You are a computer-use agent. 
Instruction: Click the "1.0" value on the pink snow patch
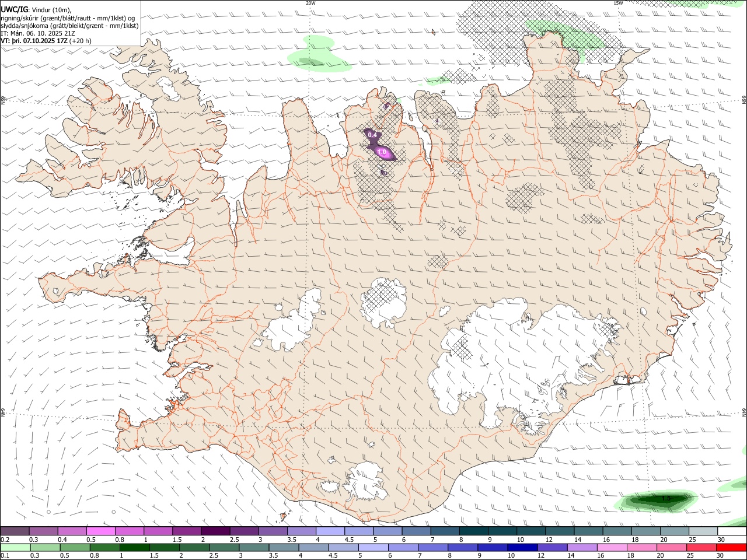coord(382,152)
